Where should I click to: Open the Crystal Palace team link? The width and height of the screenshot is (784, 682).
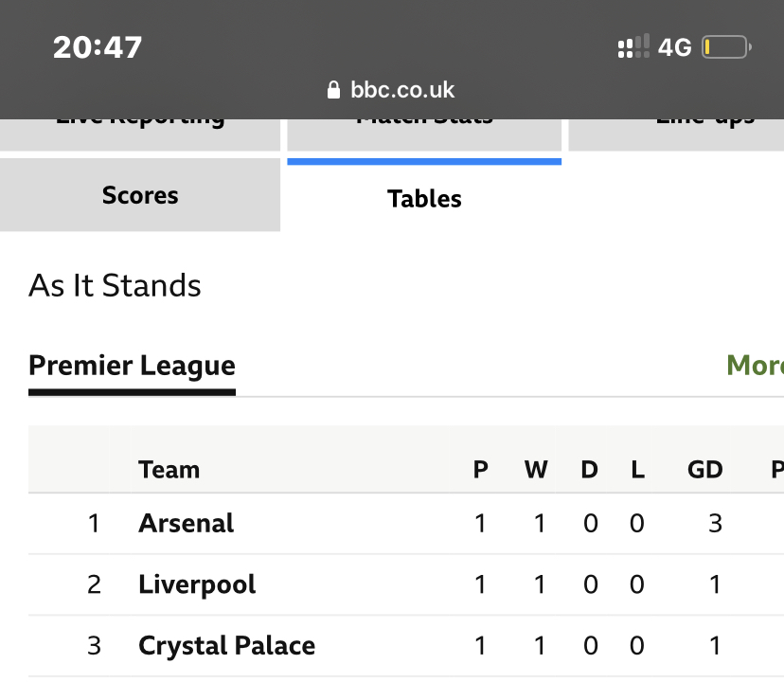pyautogui.click(x=226, y=646)
